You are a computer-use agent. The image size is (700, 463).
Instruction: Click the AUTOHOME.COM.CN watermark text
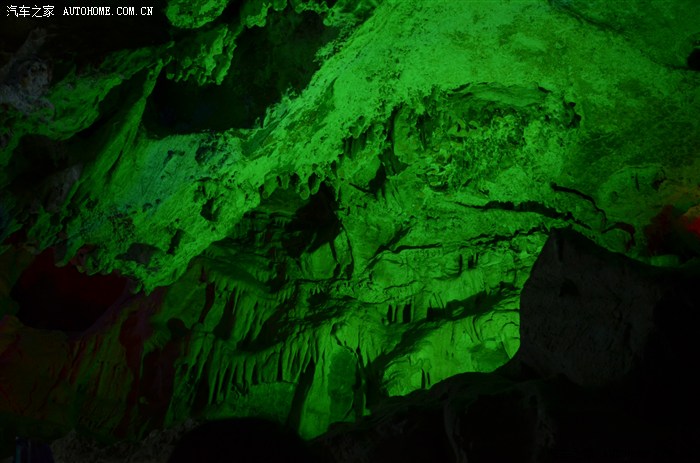click(108, 11)
